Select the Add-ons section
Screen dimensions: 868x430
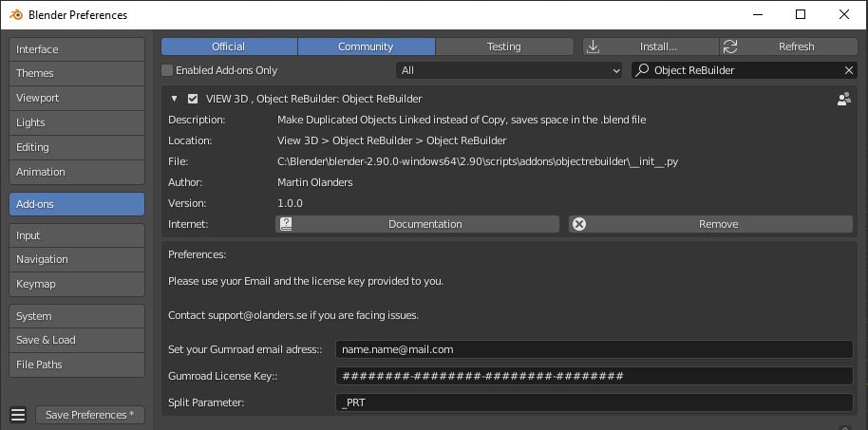(x=77, y=204)
